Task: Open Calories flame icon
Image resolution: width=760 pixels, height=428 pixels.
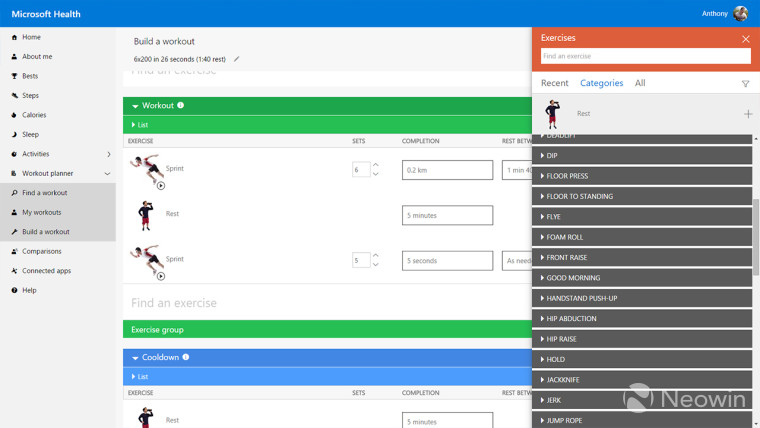Action: (14, 115)
